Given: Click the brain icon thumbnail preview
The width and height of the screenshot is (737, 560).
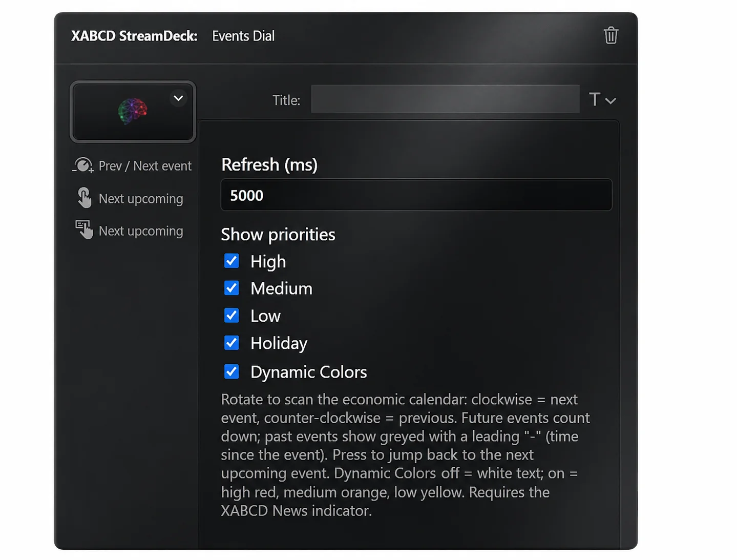Looking at the screenshot, I should coord(133,112).
